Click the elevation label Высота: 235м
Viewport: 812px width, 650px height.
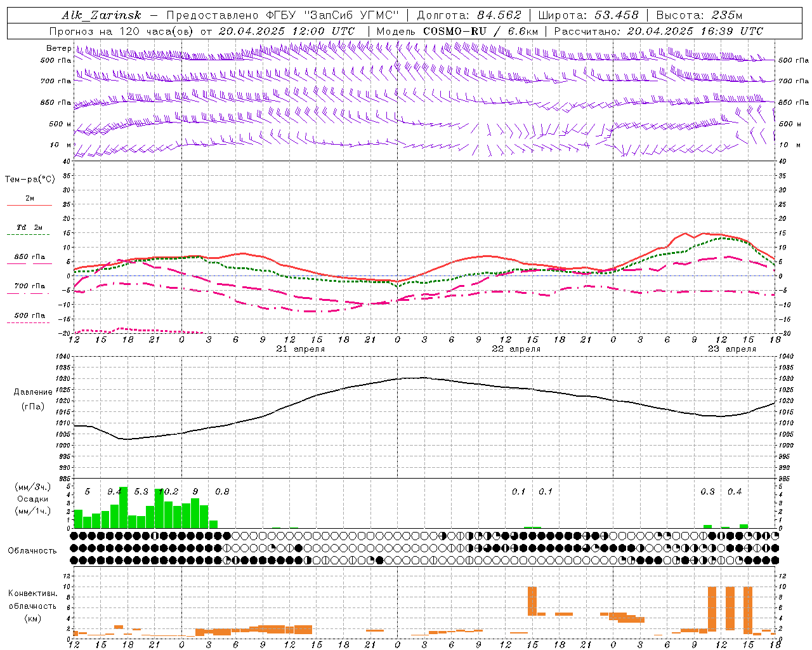[699, 15]
